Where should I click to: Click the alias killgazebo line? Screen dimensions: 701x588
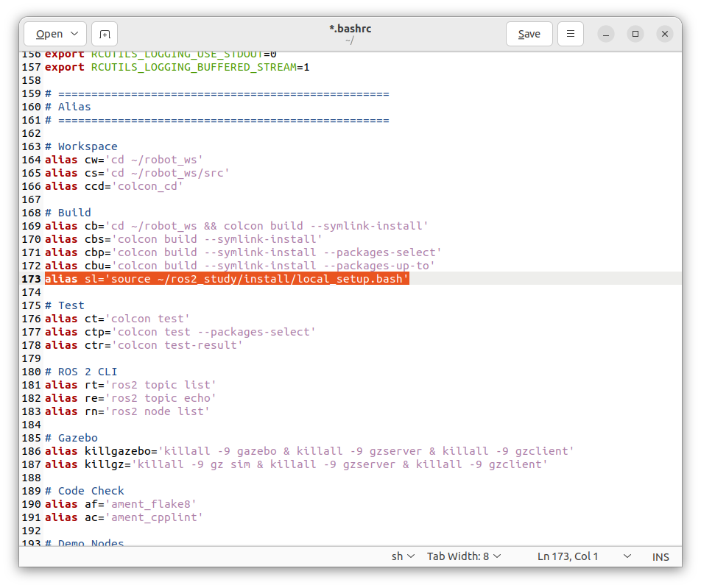point(309,451)
